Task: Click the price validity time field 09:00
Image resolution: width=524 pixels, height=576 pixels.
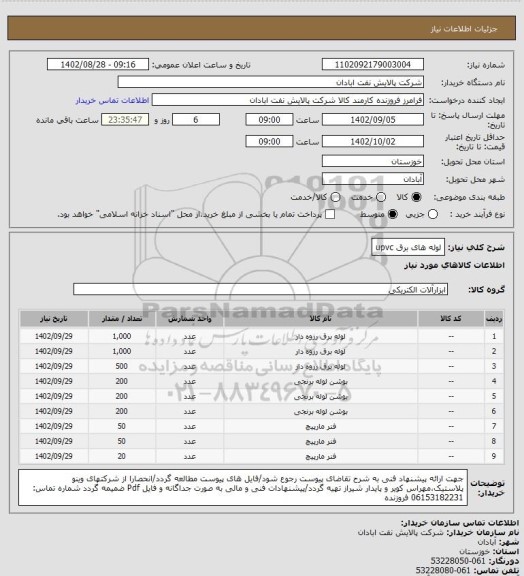Action: [x=269, y=141]
